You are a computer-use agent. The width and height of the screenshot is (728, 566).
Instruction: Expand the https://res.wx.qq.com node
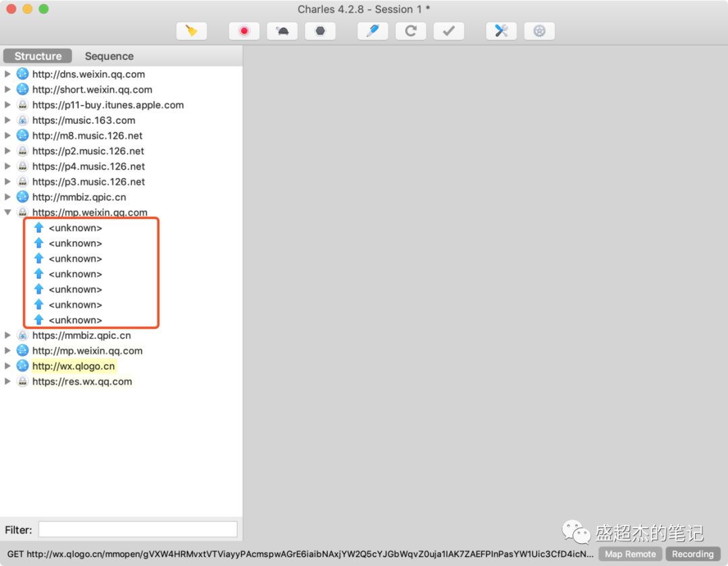[x=7, y=381]
